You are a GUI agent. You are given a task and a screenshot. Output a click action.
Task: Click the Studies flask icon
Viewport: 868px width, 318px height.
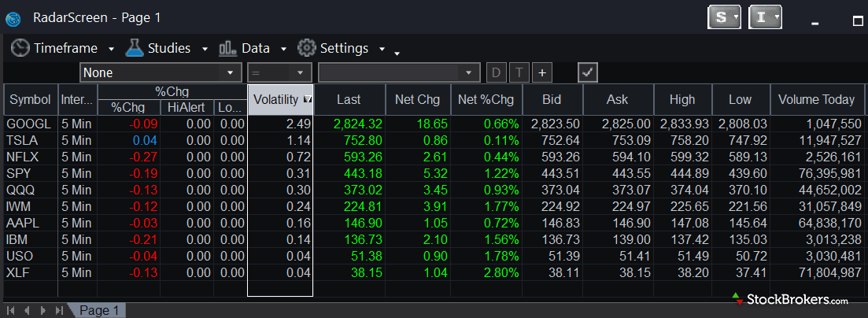[x=135, y=49]
